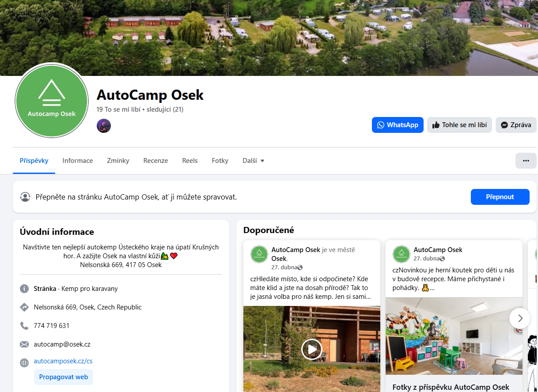538x392 pixels.
Task: Click the phone icon next to 774 719 631
Action: tap(24, 326)
